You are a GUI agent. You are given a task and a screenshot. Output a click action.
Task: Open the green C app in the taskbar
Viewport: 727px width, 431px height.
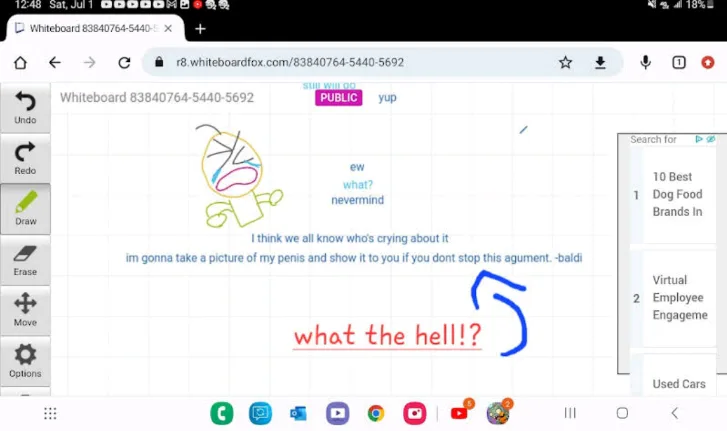click(x=222, y=413)
